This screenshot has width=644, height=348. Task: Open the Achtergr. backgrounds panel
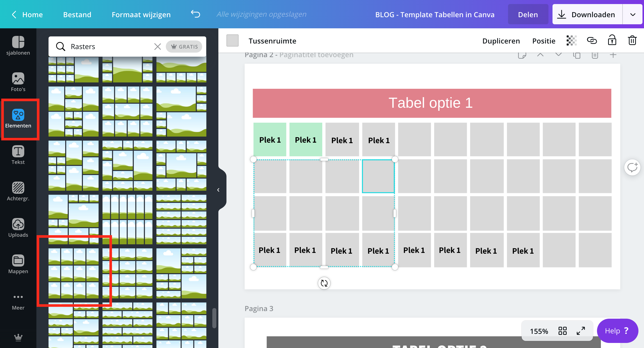click(x=18, y=191)
